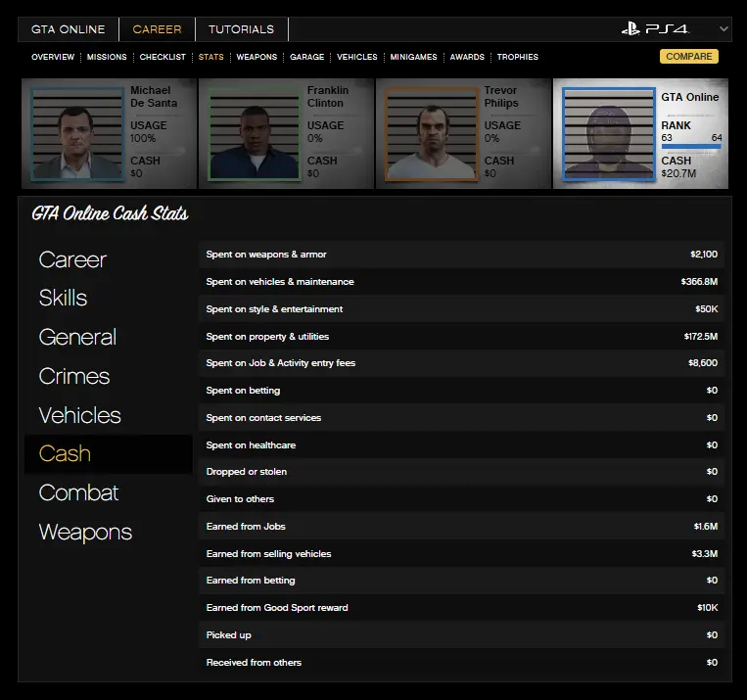
Task: Select the GTA Online character portrait
Action: (x=608, y=135)
